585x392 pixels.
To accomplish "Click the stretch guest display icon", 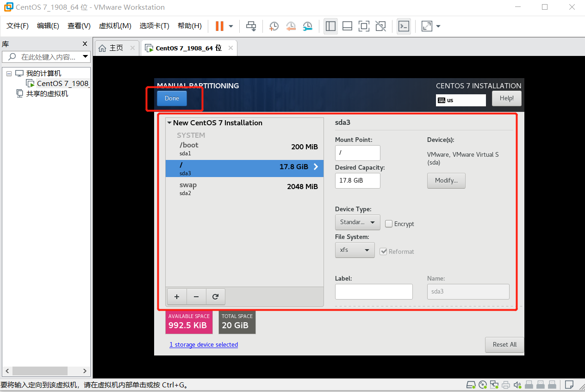I will pyautogui.click(x=427, y=26).
